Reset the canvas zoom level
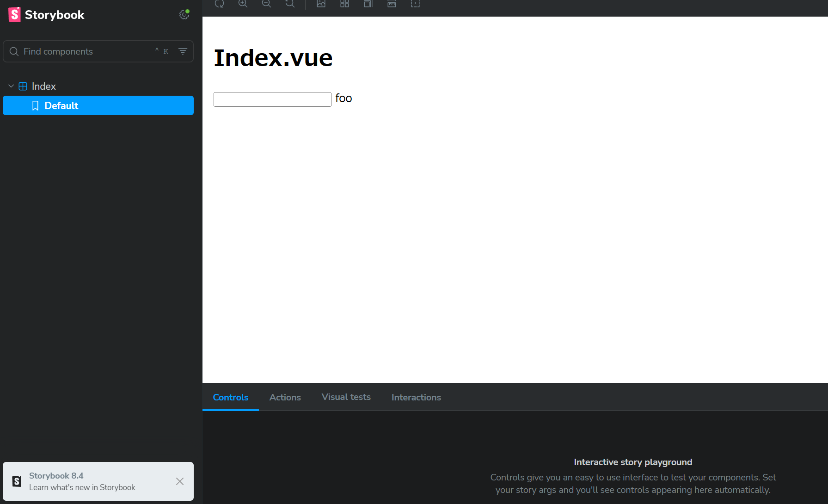The height and width of the screenshot is (504, 828). (x=290, y=4)
